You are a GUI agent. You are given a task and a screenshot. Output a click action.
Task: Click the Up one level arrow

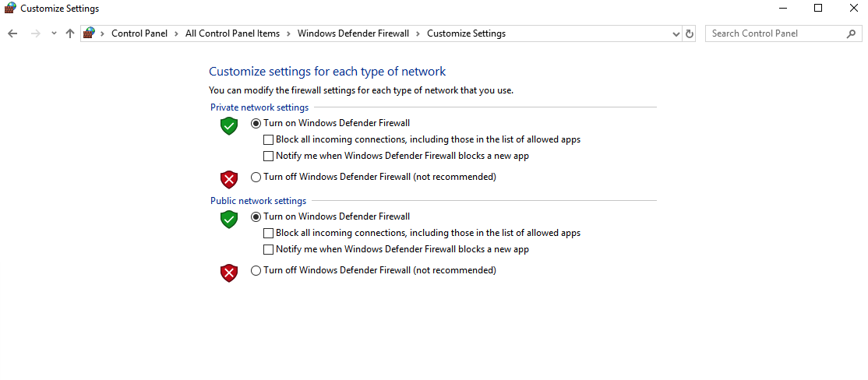coord(70,33)
